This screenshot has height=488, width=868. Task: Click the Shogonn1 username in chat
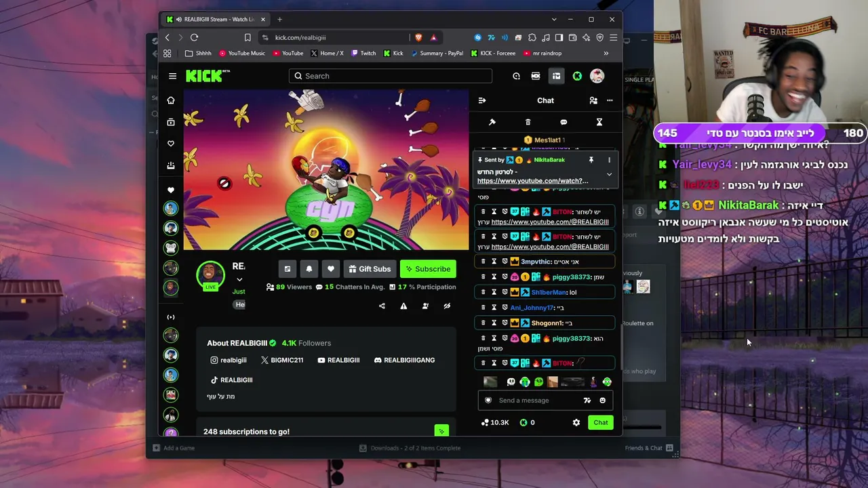point(547,323)
